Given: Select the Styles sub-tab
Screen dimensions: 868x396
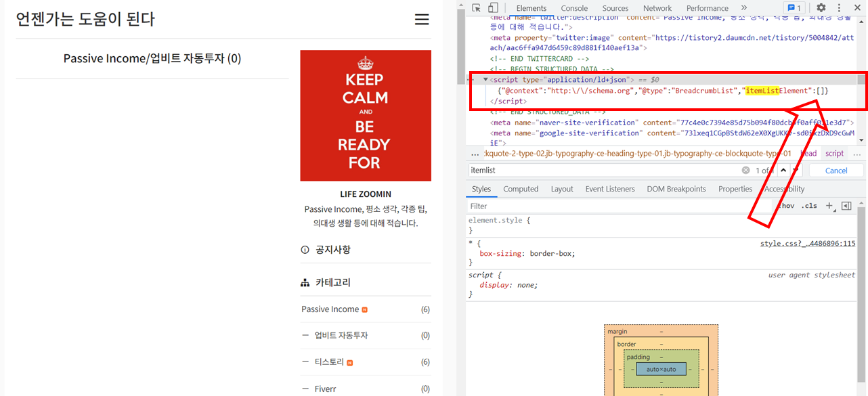Looking at the screenshot, I should [481, 189].
